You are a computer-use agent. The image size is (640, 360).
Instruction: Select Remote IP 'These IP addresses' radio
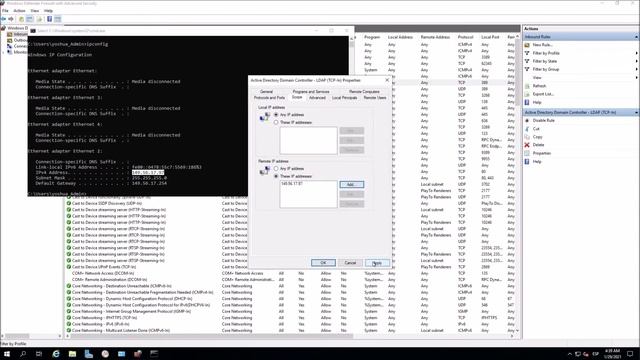[276, 176]
